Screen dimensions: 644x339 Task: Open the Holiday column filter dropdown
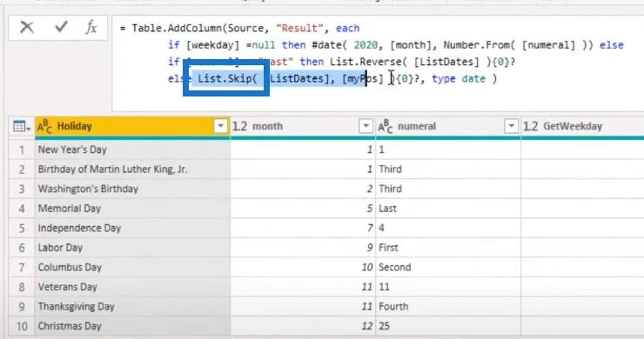click(x=220, y=126)
